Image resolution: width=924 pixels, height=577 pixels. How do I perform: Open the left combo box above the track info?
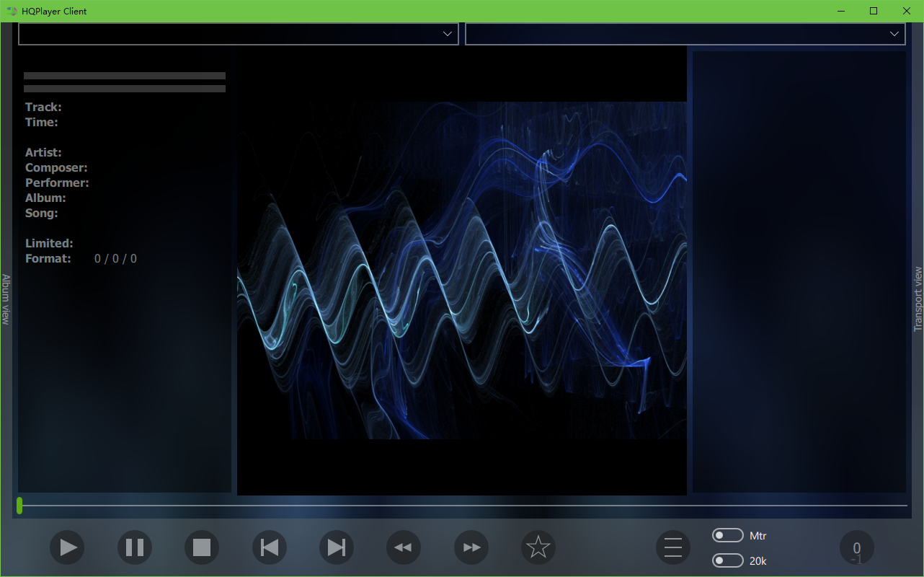coord(238,33)
